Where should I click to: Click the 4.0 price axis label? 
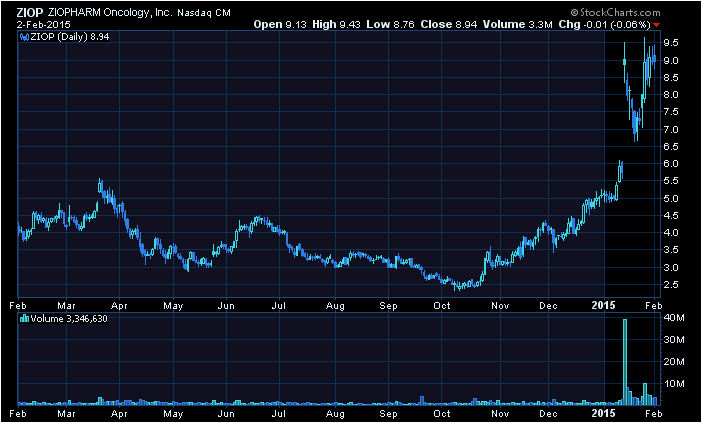[671, 233]
